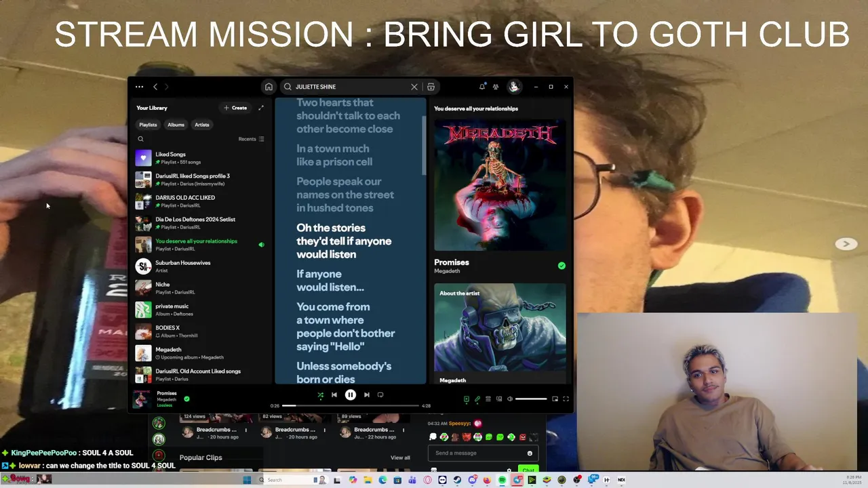Click Promises title in Now Playing panel

tap(452, 262)
